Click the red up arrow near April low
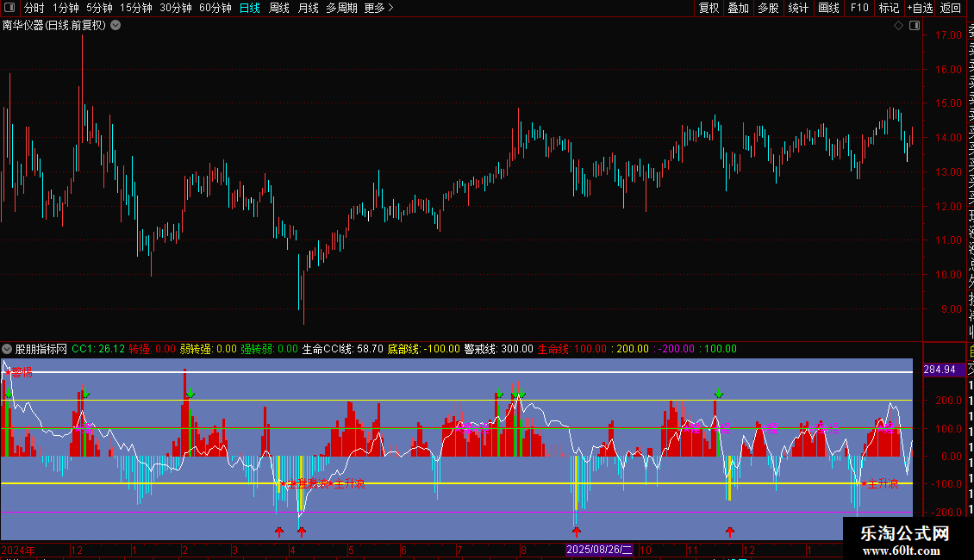 [x=302, y=532]
